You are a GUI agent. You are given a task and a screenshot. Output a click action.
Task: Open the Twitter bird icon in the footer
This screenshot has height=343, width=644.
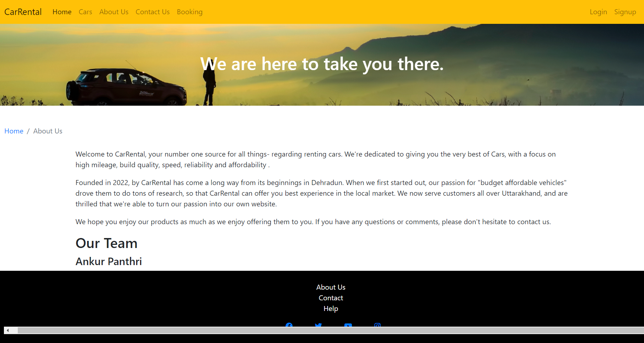tap(318, 324)
